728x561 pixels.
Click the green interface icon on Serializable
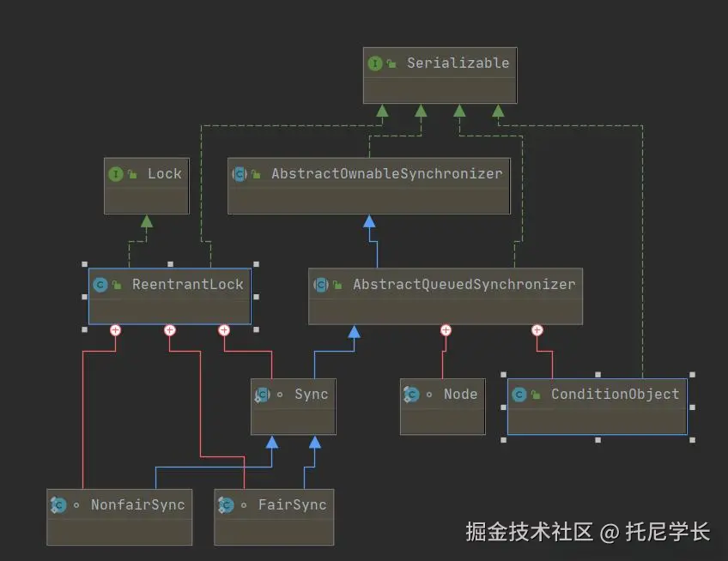[377, 63]
